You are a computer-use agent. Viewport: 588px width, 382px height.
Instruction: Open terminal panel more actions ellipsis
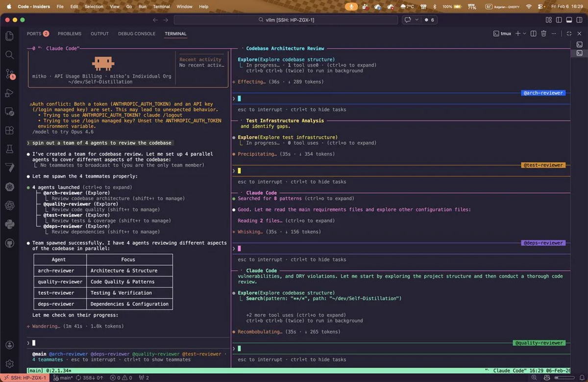tap(554, 34)
